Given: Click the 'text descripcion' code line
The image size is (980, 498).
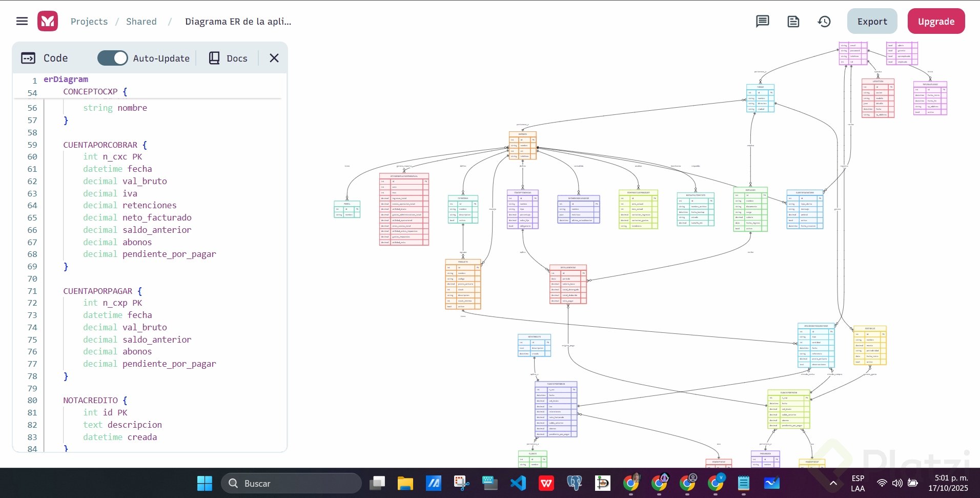Looking at the screenshot, I should click(x=122, y=425).
